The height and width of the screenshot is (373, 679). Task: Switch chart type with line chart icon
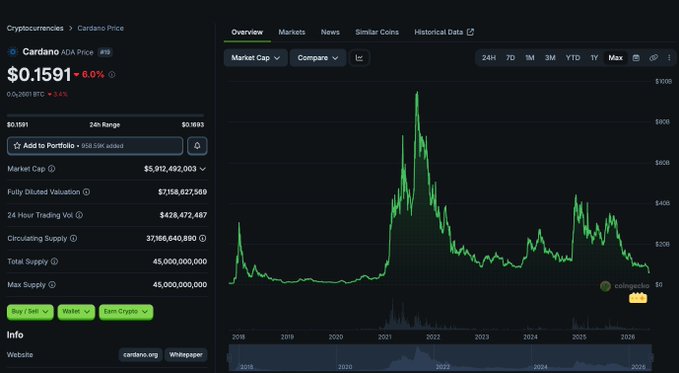pyautogui.click(x=359, y=58)
